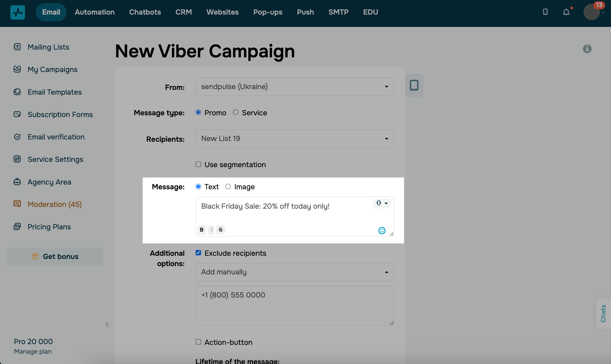Apply bold formatting to the message text

tap(201, 230)
